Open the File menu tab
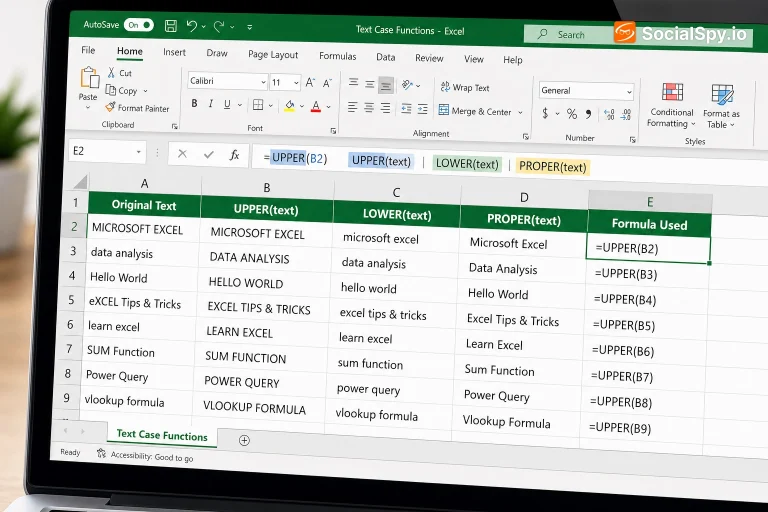Screen dimensions: 768x512 (88, 50)
